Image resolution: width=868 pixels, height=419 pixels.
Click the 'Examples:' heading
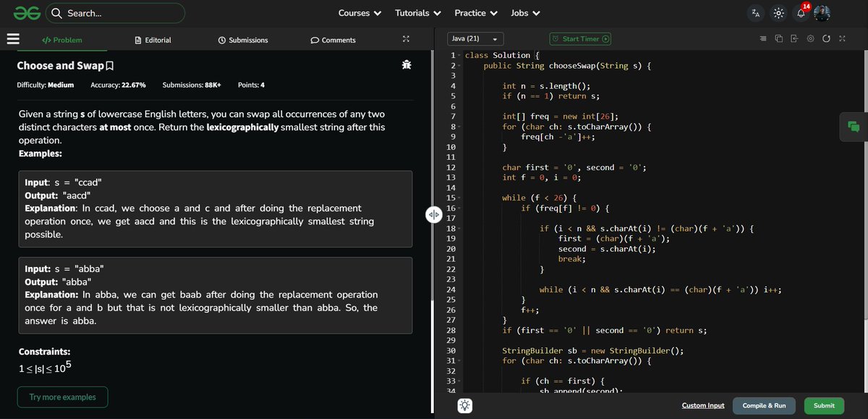point(40,154)
